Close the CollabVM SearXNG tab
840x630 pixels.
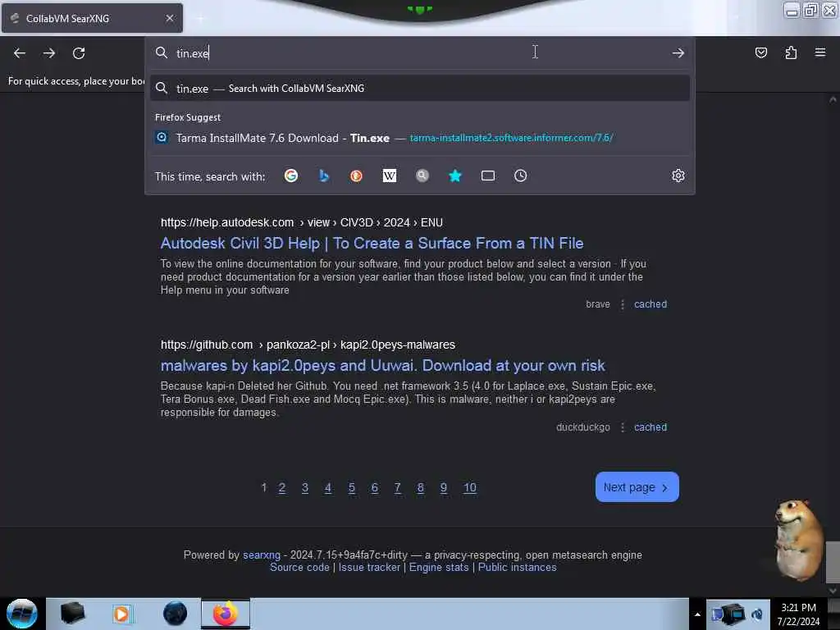point(170,18)
